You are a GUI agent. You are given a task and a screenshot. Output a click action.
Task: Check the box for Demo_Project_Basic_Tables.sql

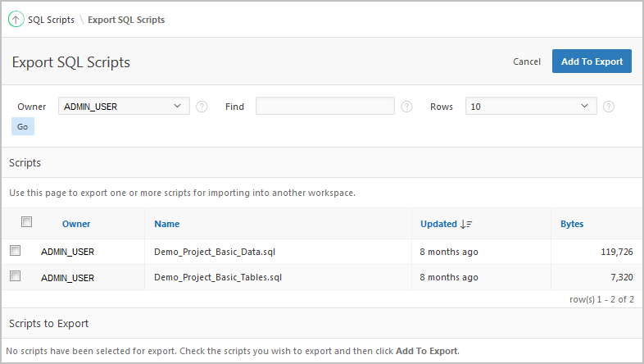pyautogui.click(x=15, y=277)
